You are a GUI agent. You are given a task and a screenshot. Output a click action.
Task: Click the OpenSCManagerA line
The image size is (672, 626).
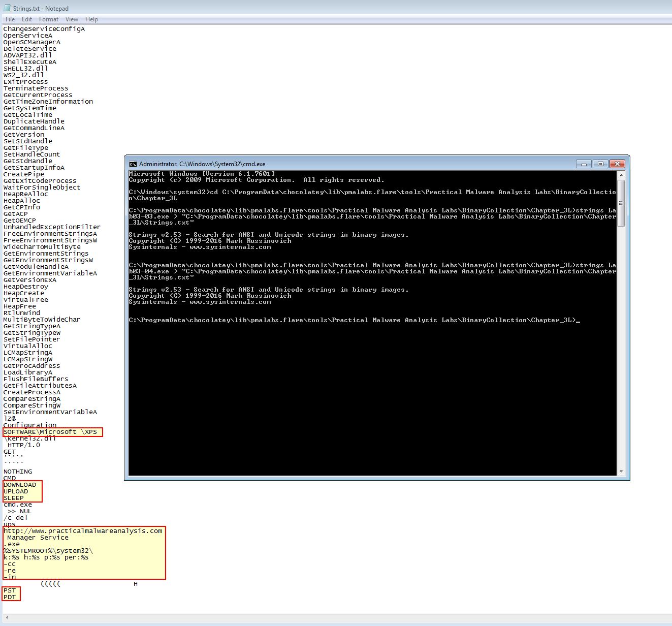[32, 42]
